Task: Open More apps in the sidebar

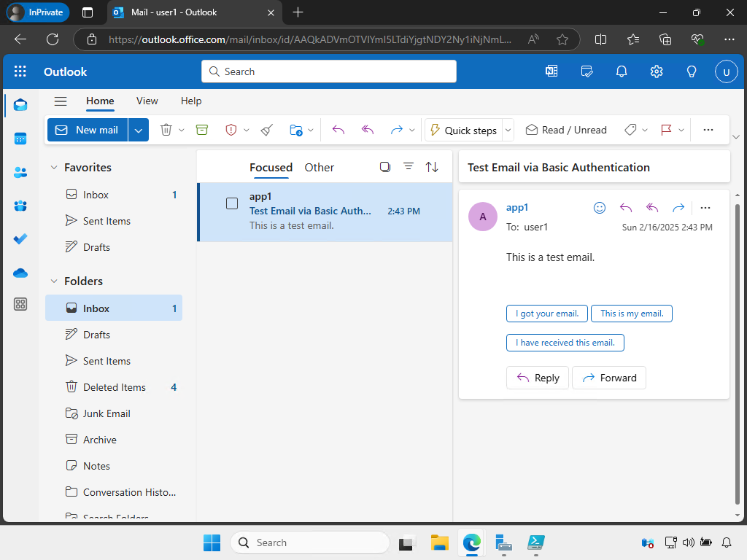Action: click(x=20, y=304)
